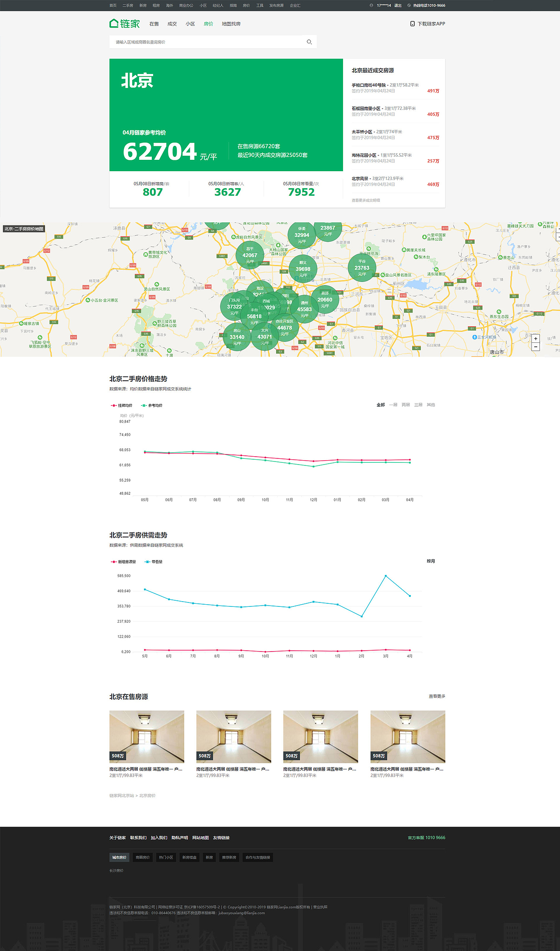Viewport: 560px width, 951px height.
Task: Click 退出 to log out
Action: click(398, 6)
